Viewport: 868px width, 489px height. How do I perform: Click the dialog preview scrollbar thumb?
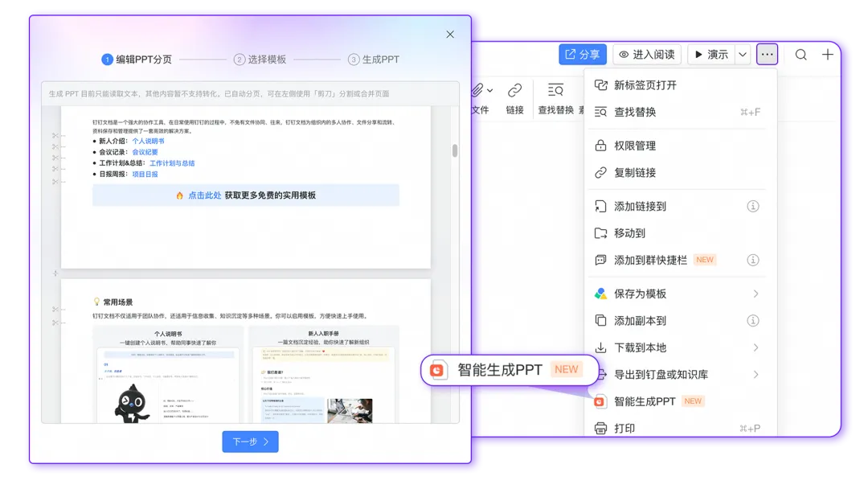(454, 150)
